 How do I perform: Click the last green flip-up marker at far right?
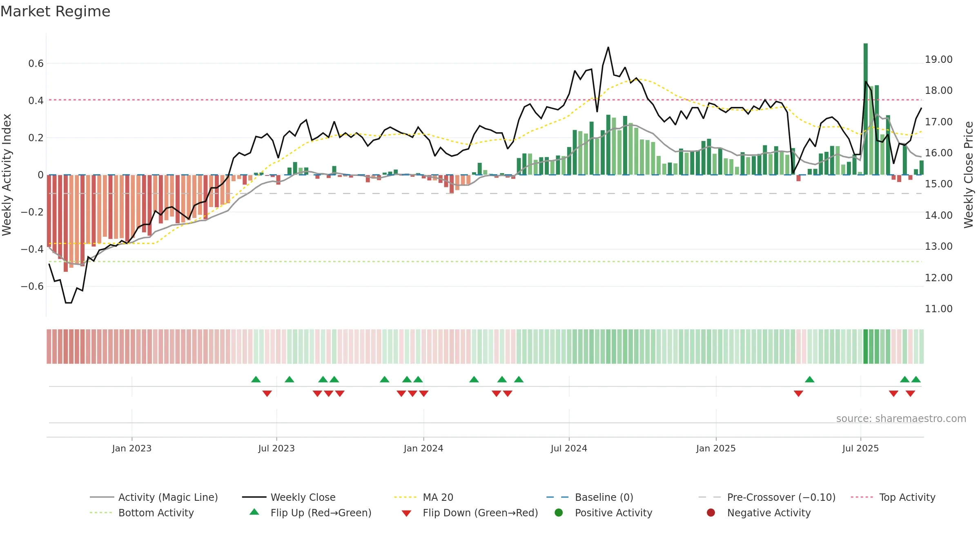[916, 379]
